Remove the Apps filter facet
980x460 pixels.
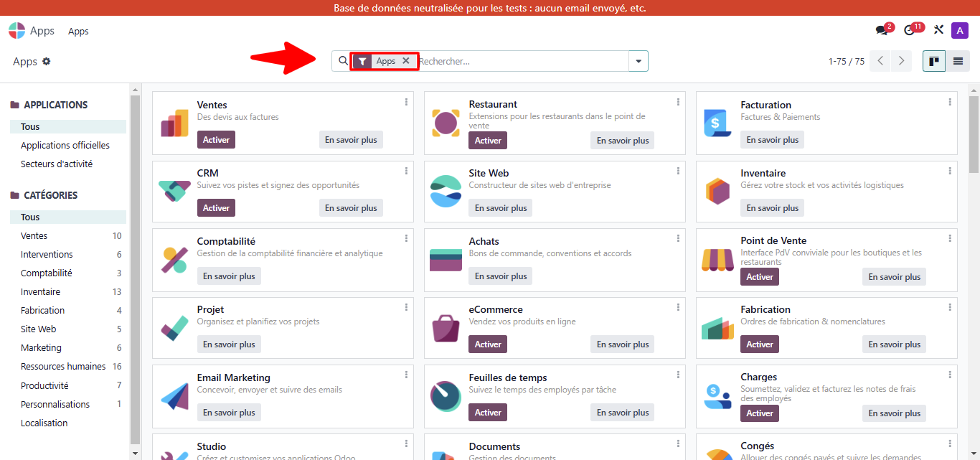[x=406, y=61]
